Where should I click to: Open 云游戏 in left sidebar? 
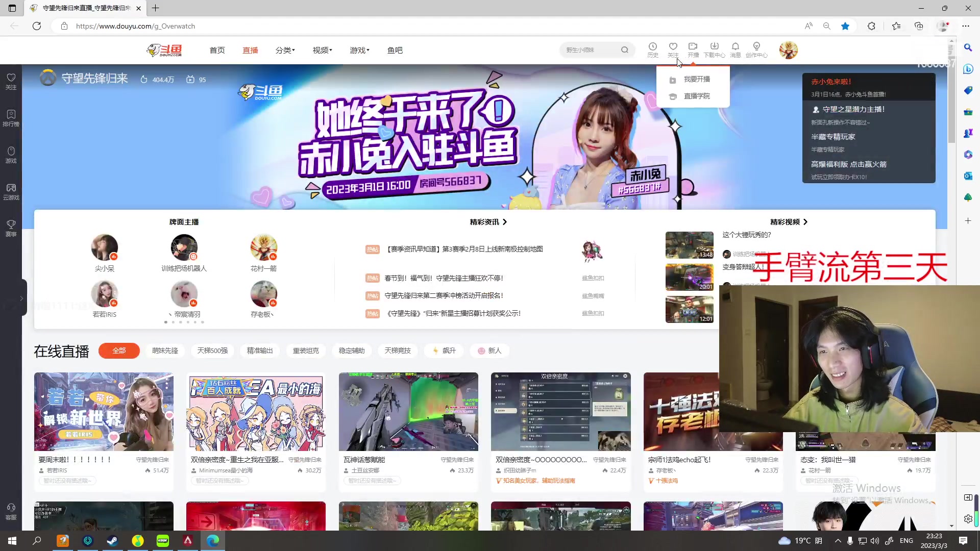coord(11,191)
